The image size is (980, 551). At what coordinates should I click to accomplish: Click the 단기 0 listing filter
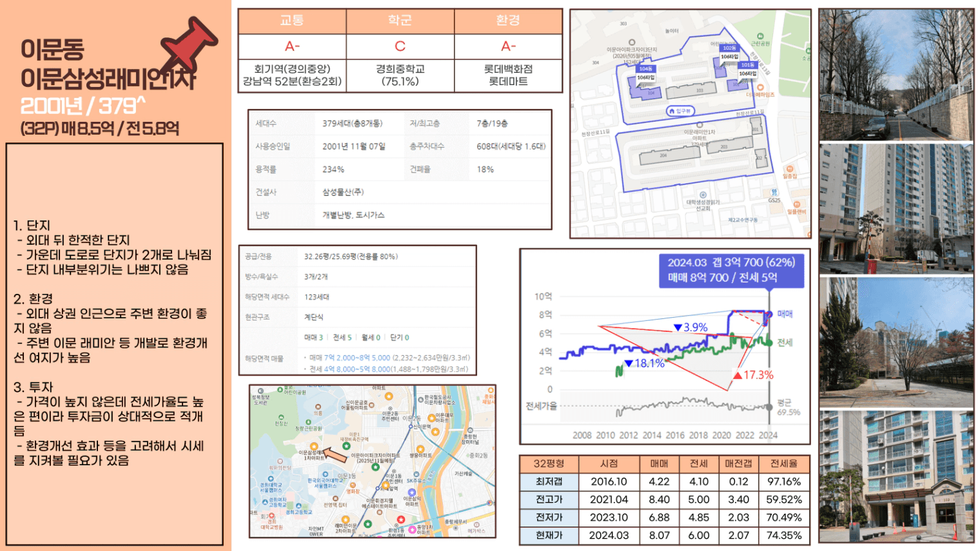pos(399,337)
